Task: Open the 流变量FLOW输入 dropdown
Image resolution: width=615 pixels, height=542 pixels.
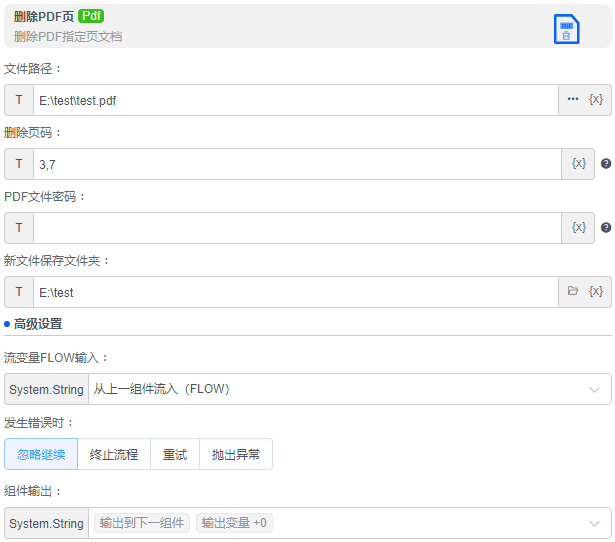Action: (350, 389)
